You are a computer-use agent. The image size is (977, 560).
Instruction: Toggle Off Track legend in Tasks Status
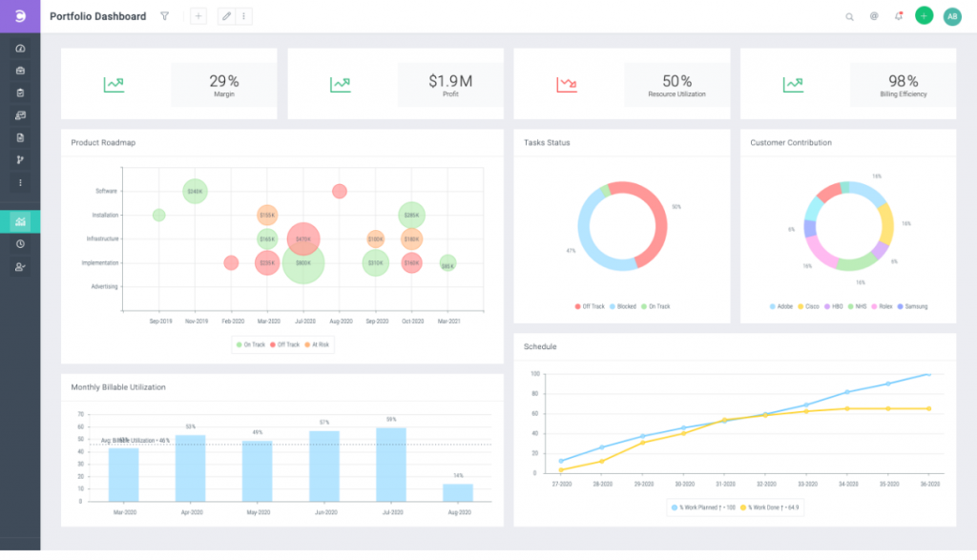590,306
